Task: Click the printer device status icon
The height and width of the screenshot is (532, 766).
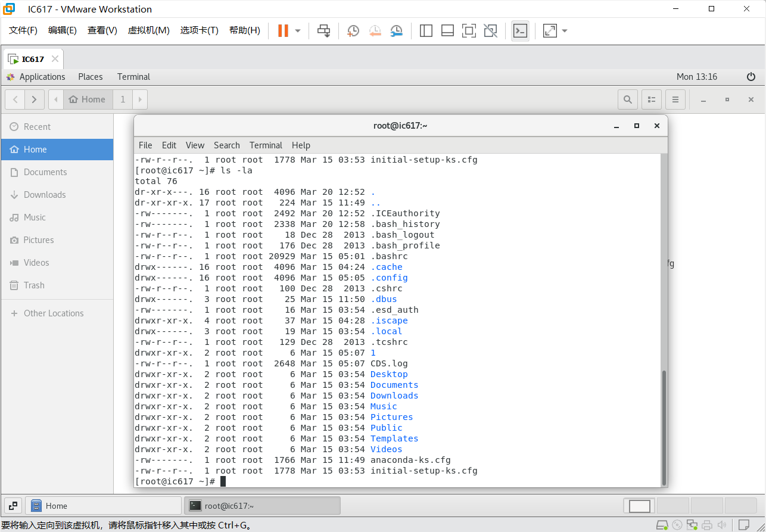Action: [707, 525]
